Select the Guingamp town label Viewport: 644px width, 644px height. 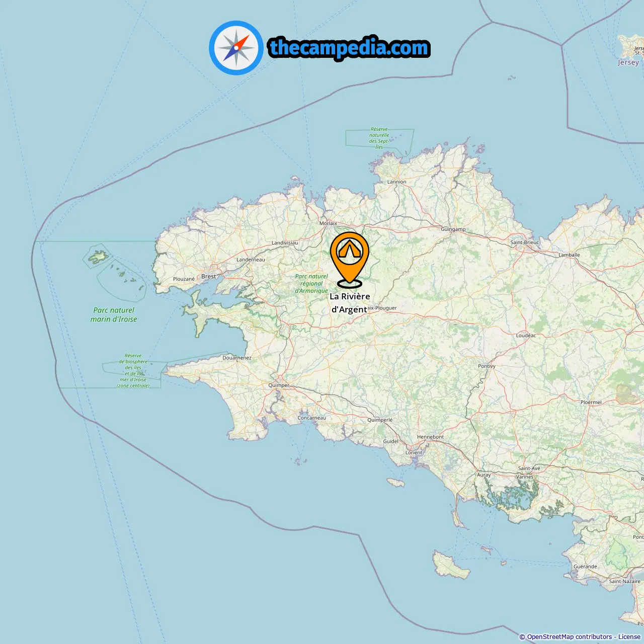click(453, 229)
